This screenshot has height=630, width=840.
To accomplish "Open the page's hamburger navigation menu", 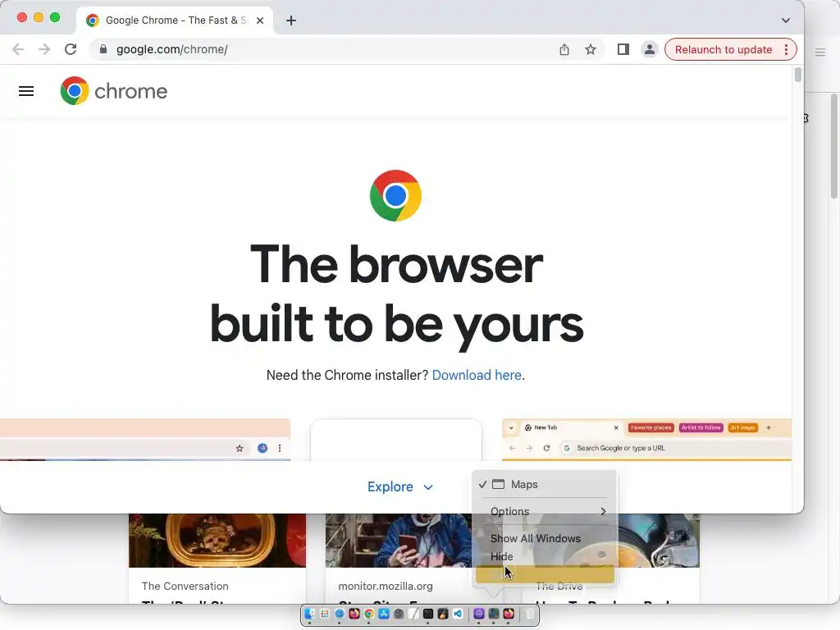I will [26, 91].
